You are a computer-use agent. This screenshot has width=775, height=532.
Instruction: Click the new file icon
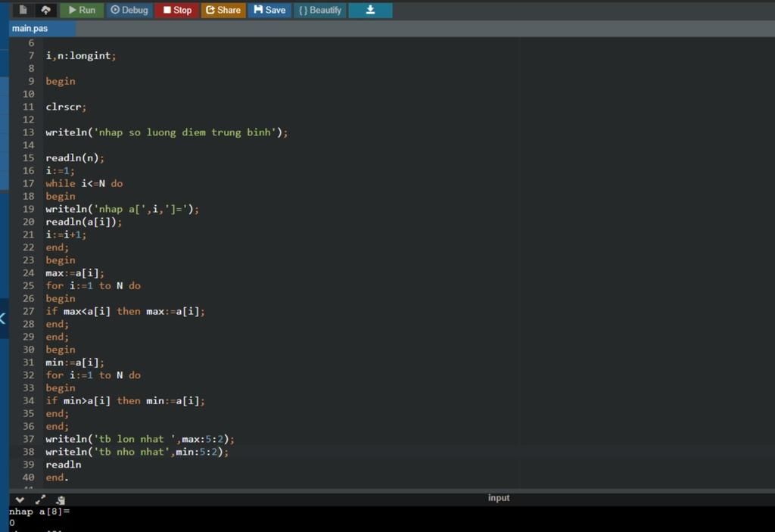[x=23, y=10]
